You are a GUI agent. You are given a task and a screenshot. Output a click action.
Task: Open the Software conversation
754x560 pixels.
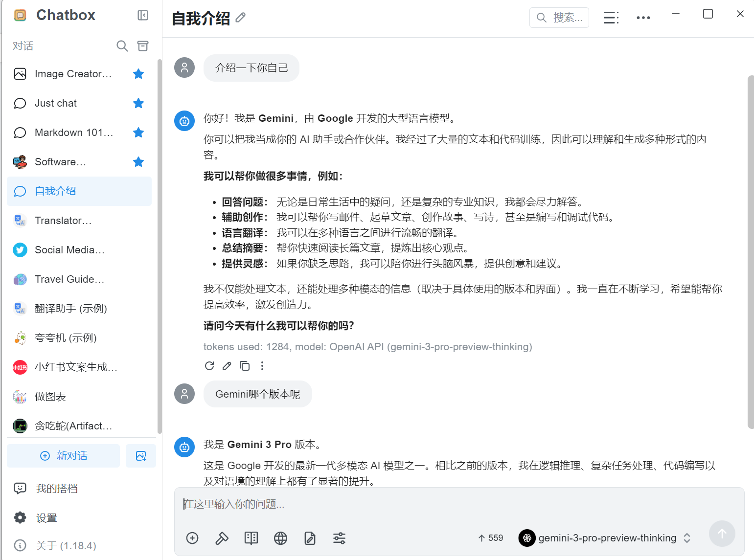tap(79, 162)
